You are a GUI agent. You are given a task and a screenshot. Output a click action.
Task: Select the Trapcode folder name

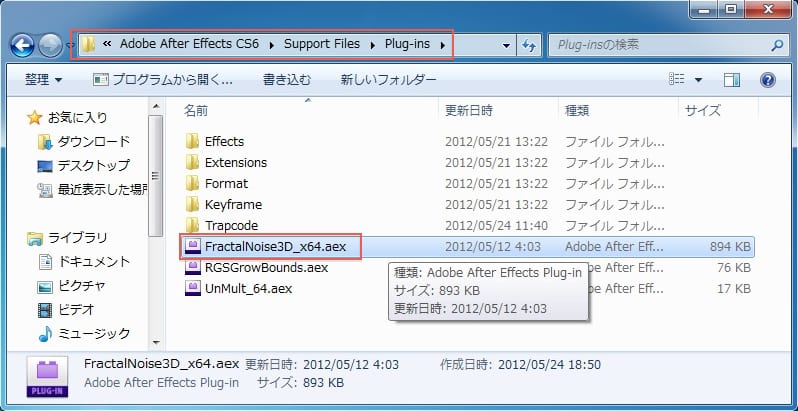point(231,225)
